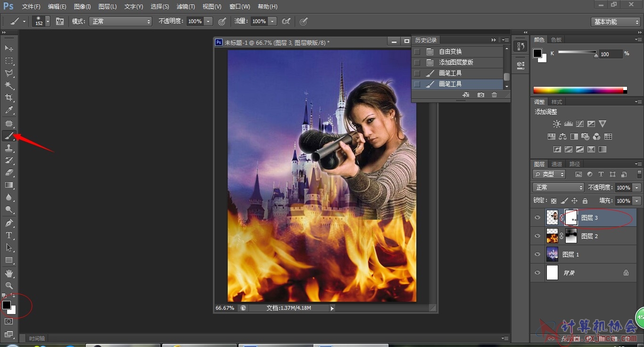
Task: Delete current state in History panel
Action: 494,95
